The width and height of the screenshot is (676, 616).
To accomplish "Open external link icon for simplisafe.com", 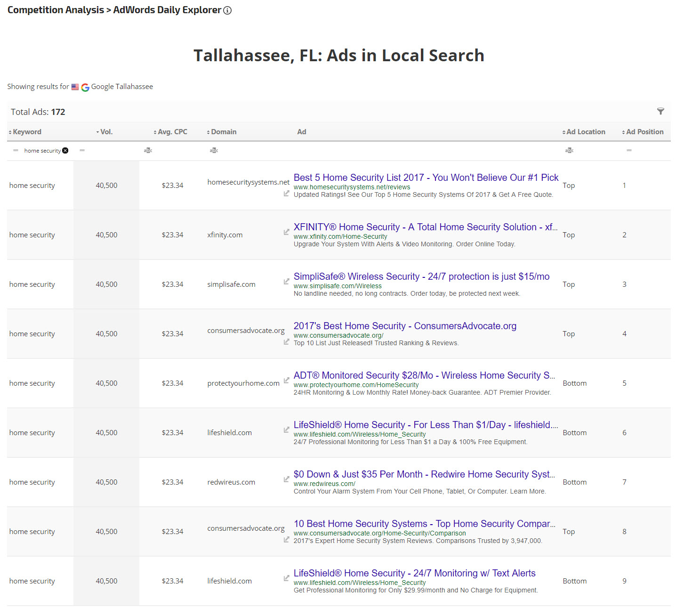I will tap(286, 281).
